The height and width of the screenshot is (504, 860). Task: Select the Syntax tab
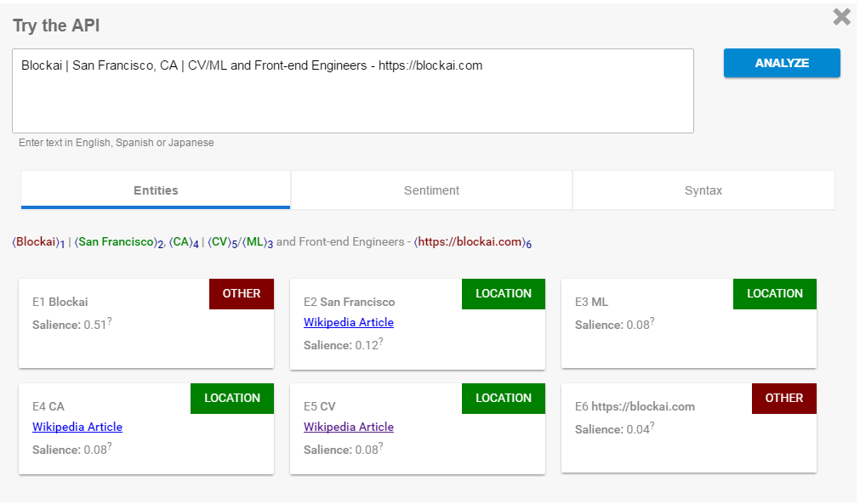(703, 190)
